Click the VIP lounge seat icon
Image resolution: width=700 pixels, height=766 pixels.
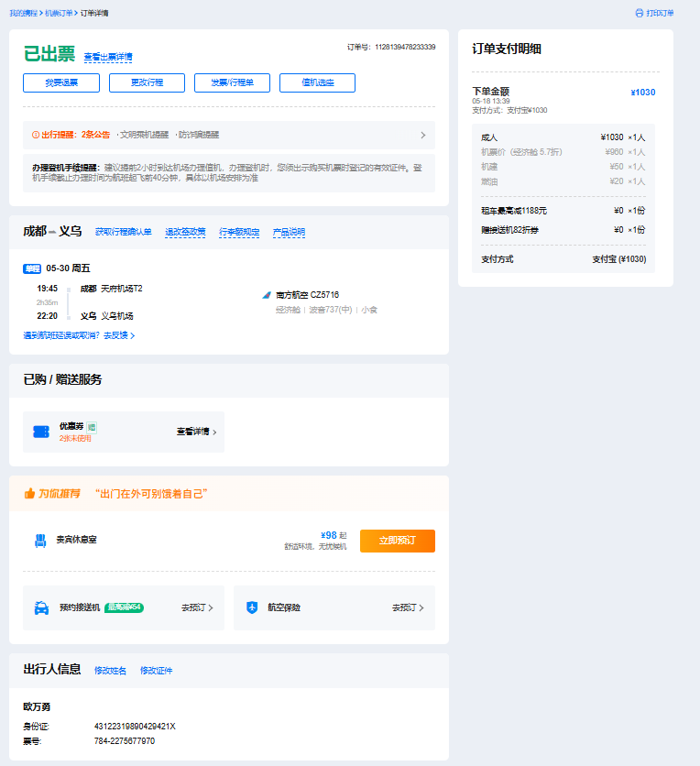[x=40, y=541]
